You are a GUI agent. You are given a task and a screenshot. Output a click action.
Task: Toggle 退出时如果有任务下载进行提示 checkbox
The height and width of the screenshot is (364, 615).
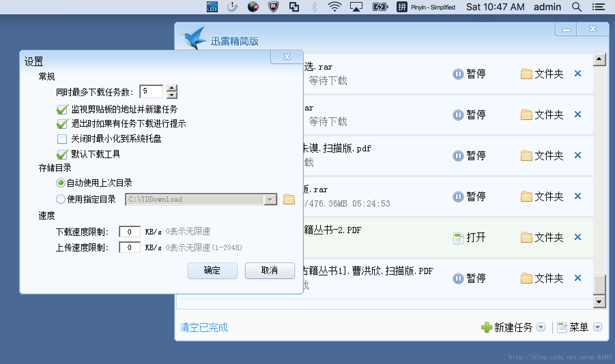pos(62,124)
